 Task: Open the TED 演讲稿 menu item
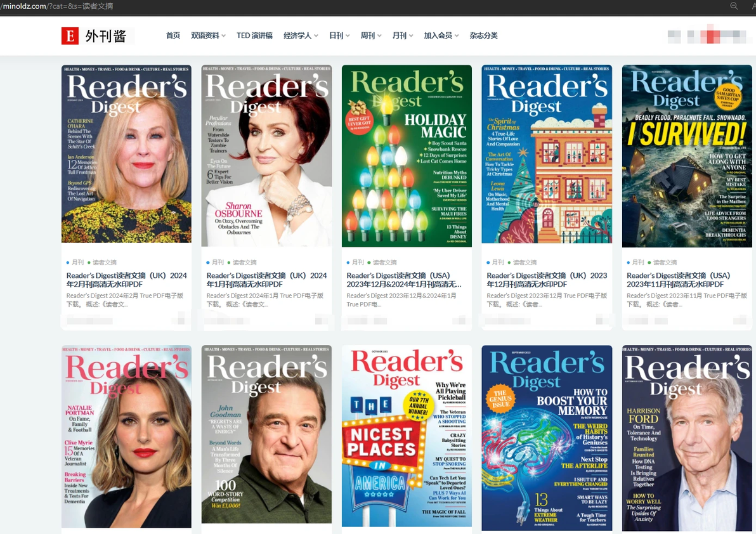tap(254, 36)
